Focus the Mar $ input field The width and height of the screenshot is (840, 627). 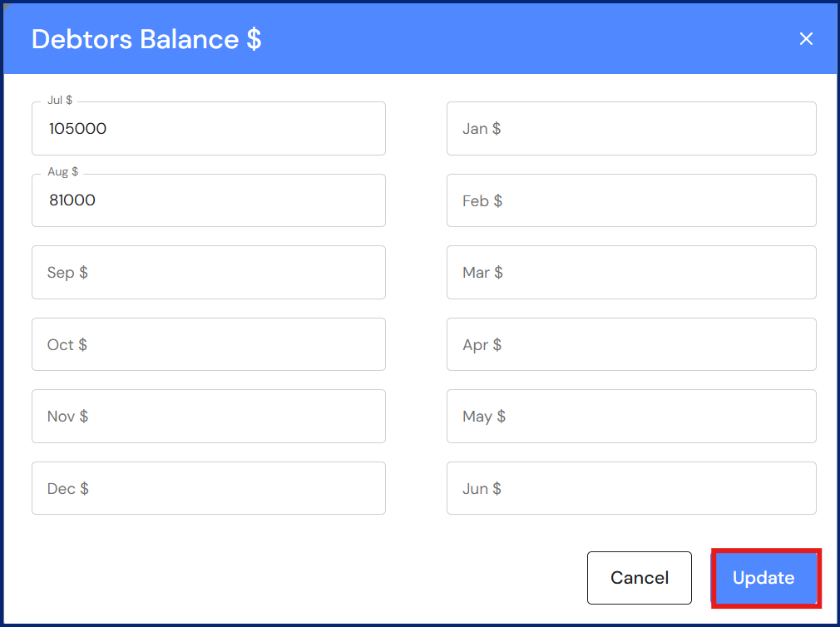click(630, 273)
